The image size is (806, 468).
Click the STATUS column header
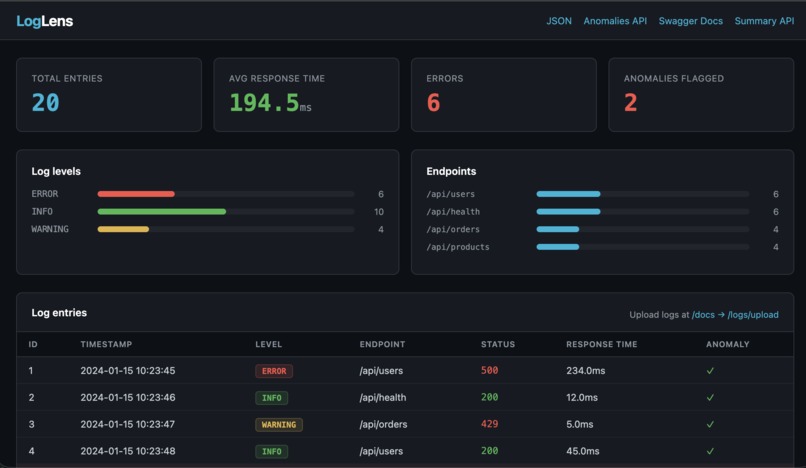(x=498, y=344)
